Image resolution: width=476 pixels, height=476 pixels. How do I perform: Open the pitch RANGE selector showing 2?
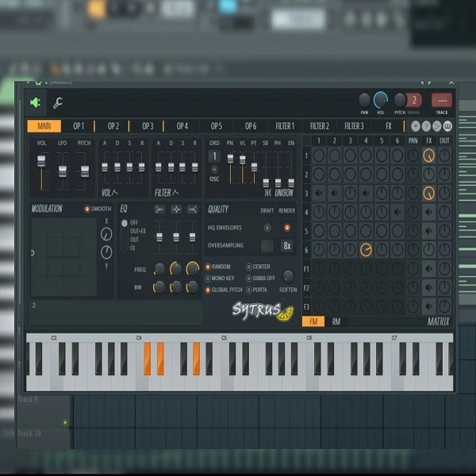(414, 100)
